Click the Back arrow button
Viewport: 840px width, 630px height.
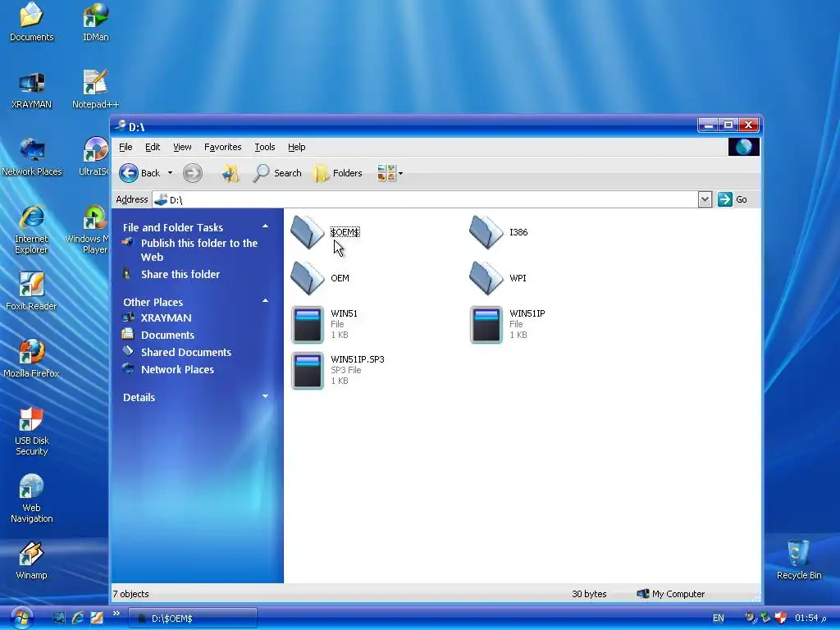[139, 173]
